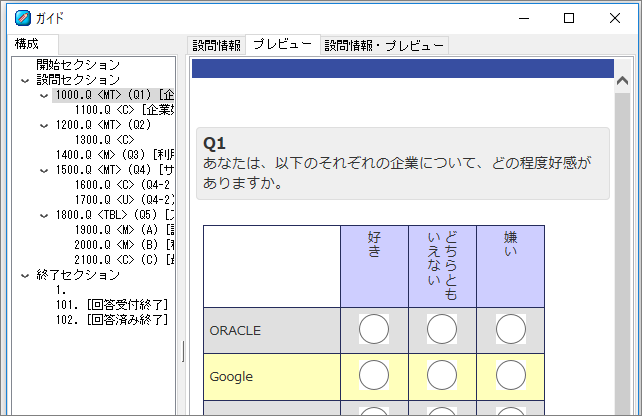Choose どちらともいえない for ORACLE
The image size is (642, 416).
point(442,329)
